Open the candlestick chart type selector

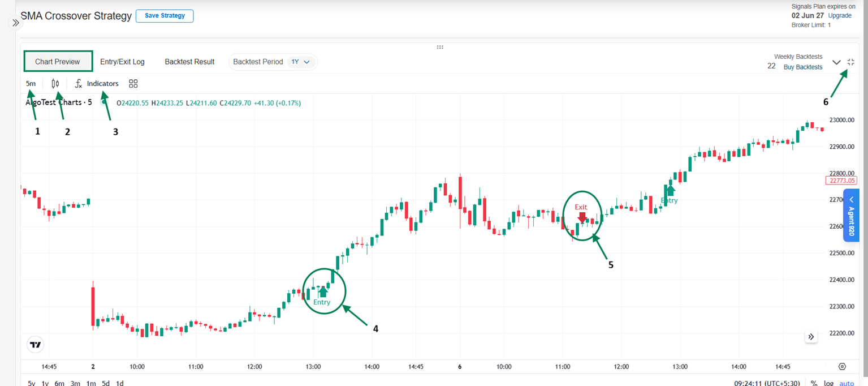tap(55, 84)
